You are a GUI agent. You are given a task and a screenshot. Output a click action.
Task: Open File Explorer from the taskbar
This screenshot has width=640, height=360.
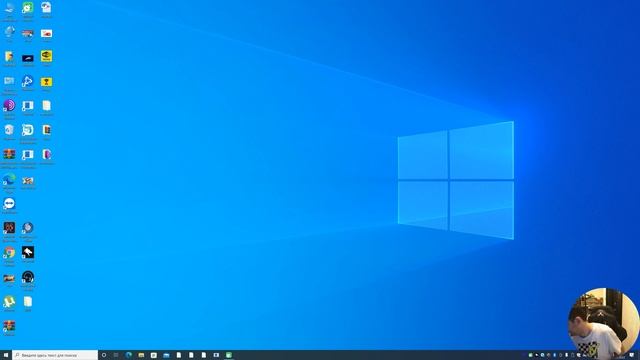[141, 355]
